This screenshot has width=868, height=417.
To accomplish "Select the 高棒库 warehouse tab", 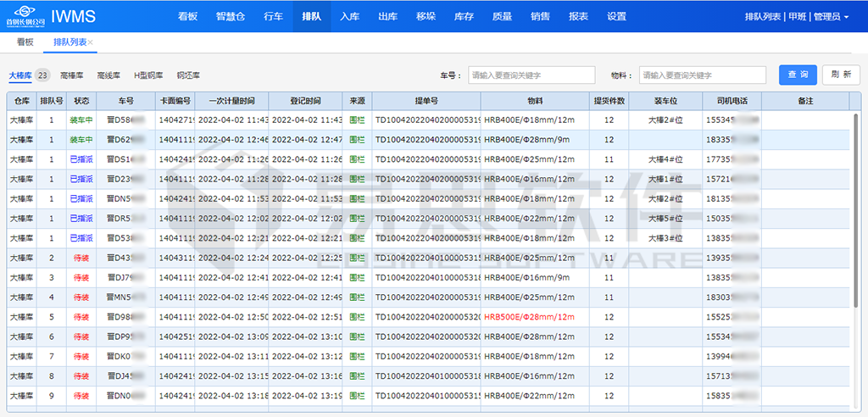I will tap(72, 75).
